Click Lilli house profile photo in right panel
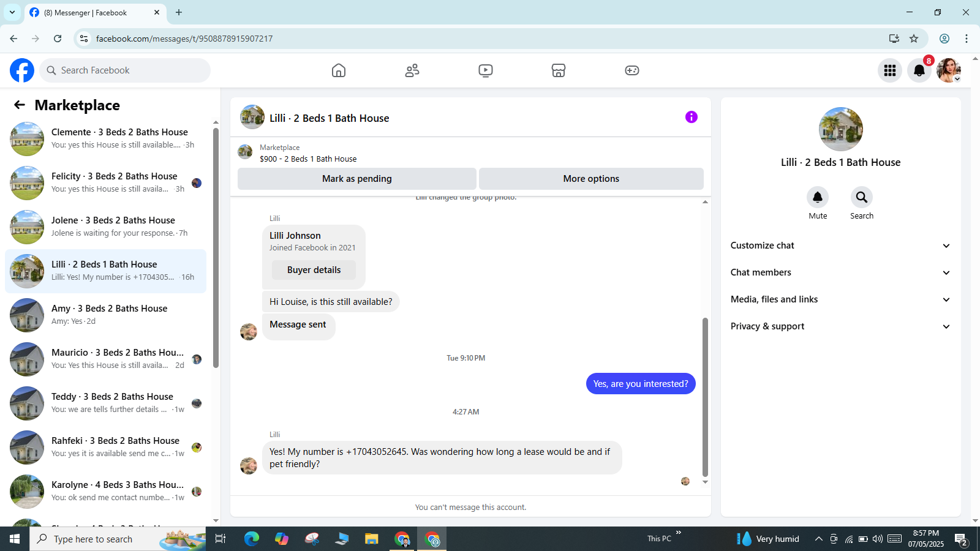The width and height of the screenshot is (980, 551). point(840,129)
